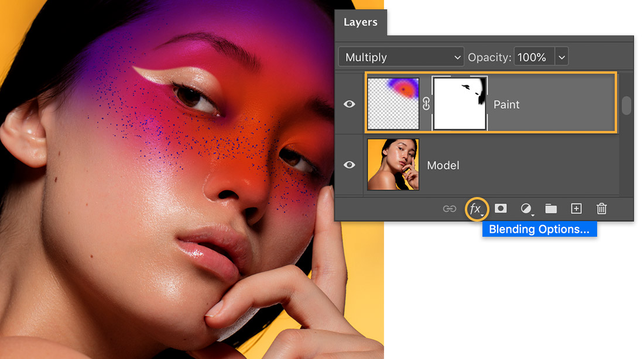Delete layer with trash icon
This screenshot has width=644, height=359.
601,208
